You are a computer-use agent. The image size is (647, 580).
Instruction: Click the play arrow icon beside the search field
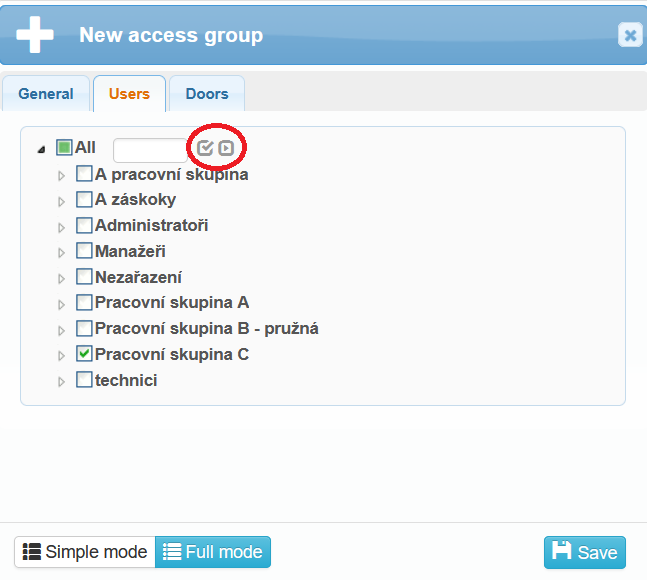(x=227, y=149)
